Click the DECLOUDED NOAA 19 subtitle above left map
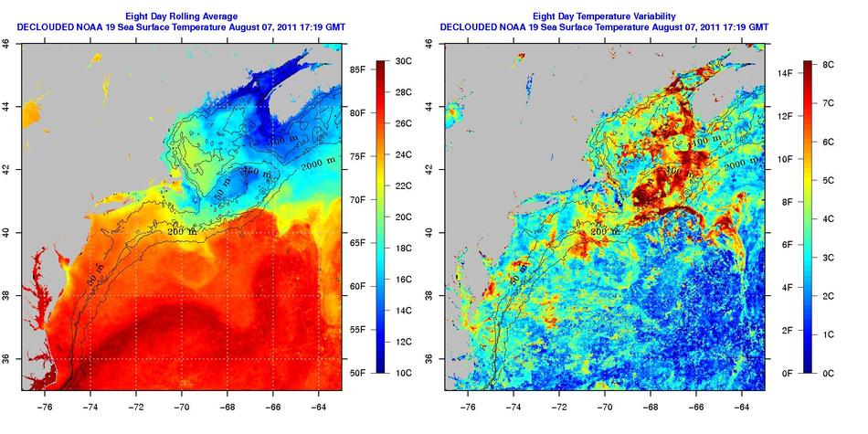 click(x=182, y=26)
